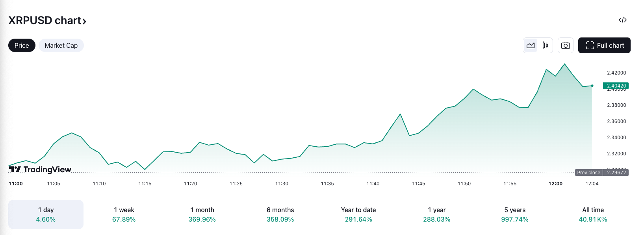Switch to candlestick chart view
644x235 pixels.
[545, 45]
